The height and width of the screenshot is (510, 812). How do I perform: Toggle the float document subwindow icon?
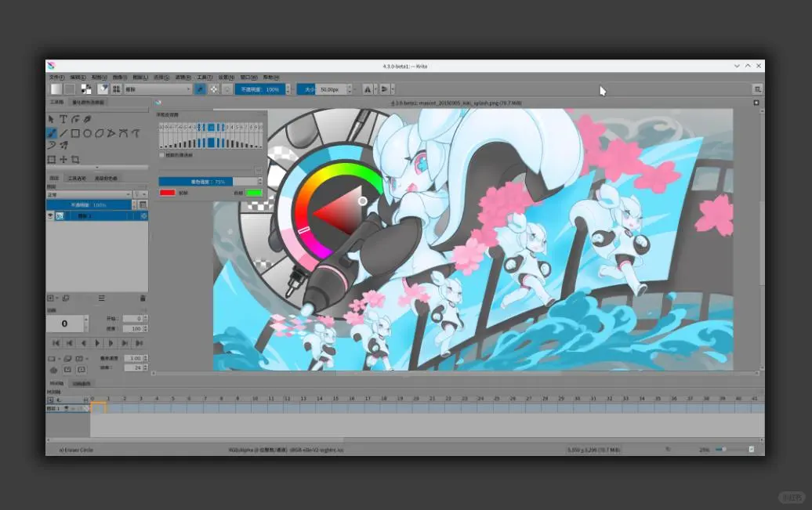point(756,103)
